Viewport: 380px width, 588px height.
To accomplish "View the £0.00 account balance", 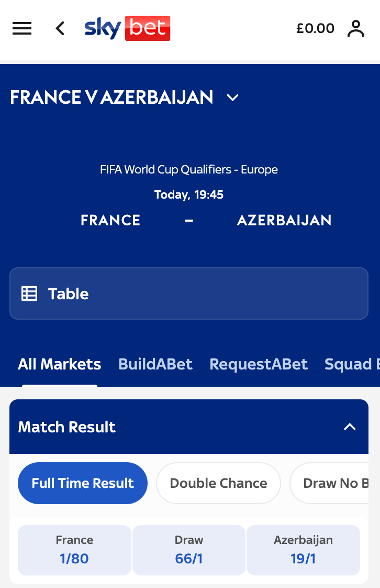I will (x=315, y=29).
